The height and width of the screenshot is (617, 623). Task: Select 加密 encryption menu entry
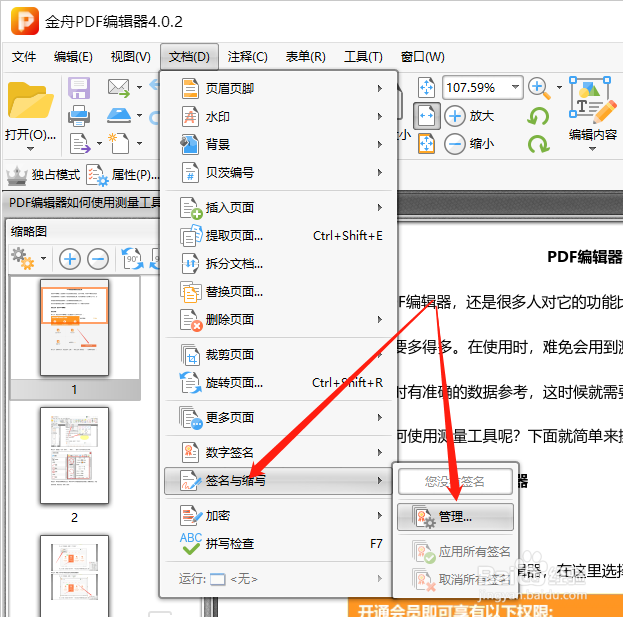(x=278, y=516)
